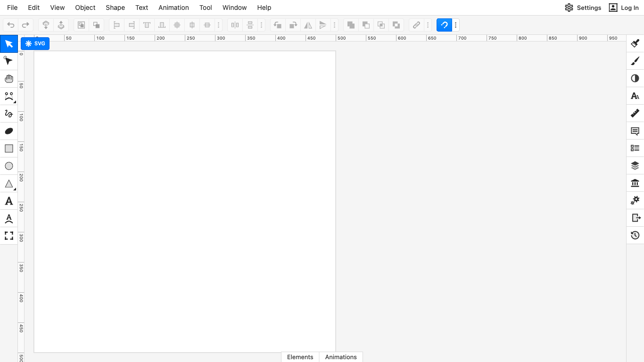This screenshot has height=362, width=644.
Task: Select the Blob tool
Action: pyautogui.click(x=8, y=131)
